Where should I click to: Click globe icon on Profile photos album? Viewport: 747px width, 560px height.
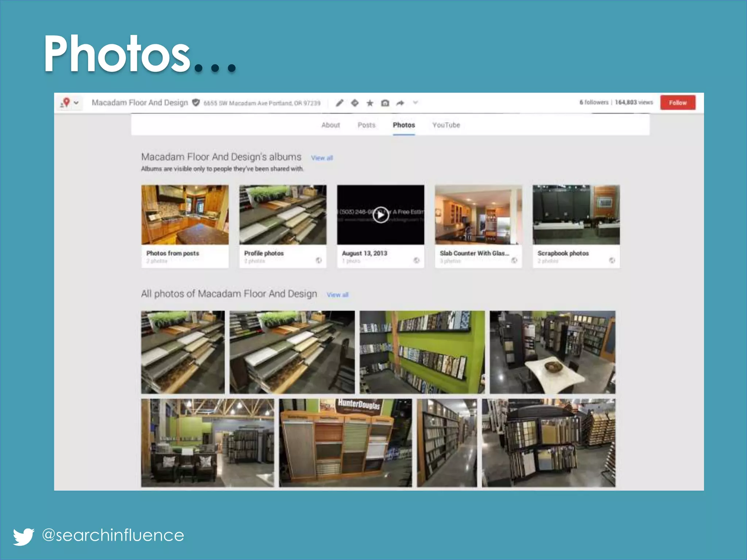point(318,260)
